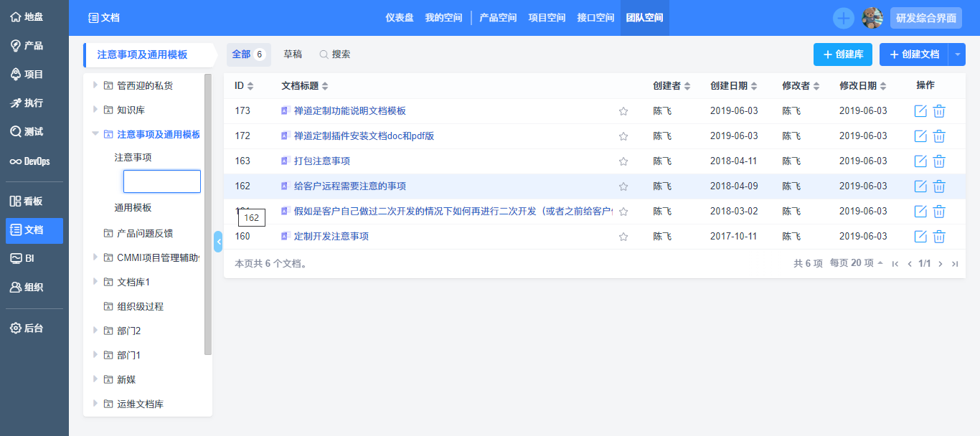Click the left tree scrollbar
Image resolution: width=980 pixels, height=436 pixels.
208,214
